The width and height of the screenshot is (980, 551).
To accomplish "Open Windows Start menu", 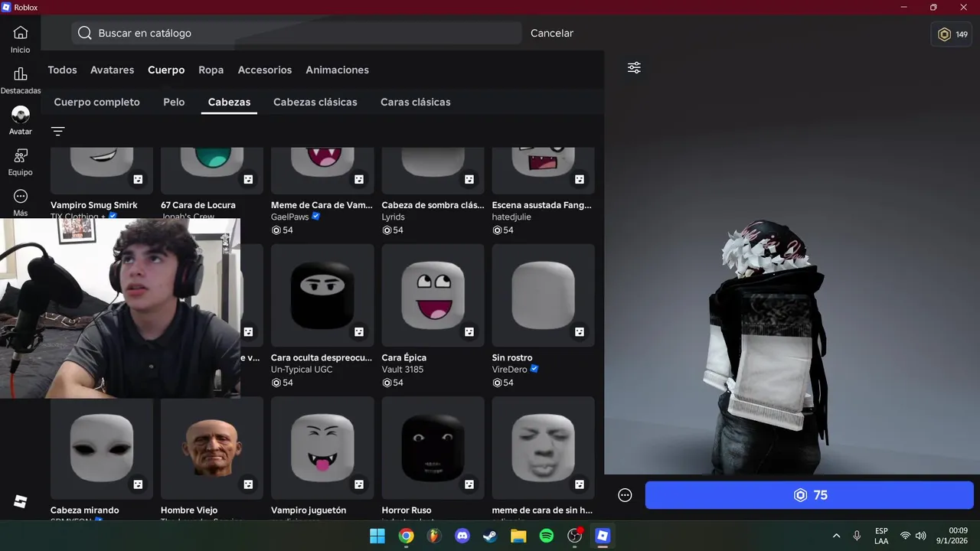I will (377, 536).
